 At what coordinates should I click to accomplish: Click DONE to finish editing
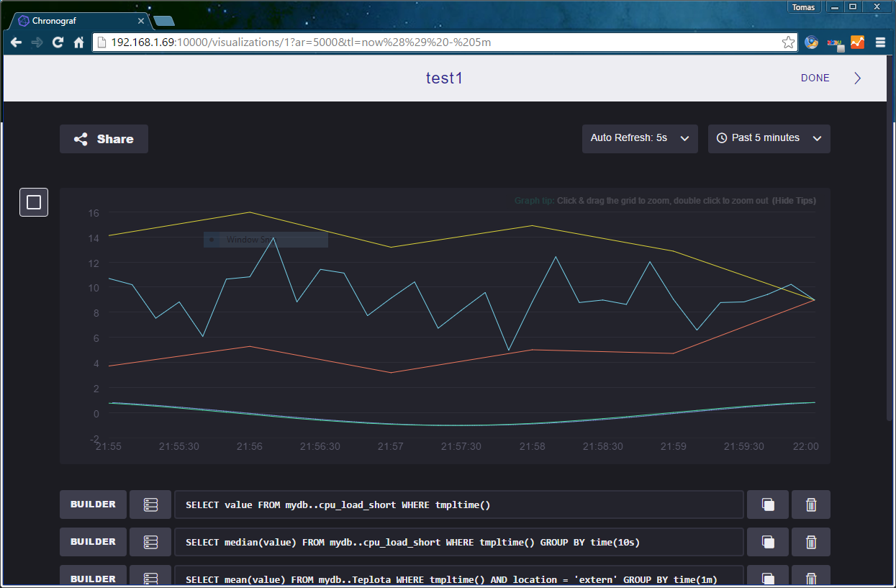click(815, 78)
